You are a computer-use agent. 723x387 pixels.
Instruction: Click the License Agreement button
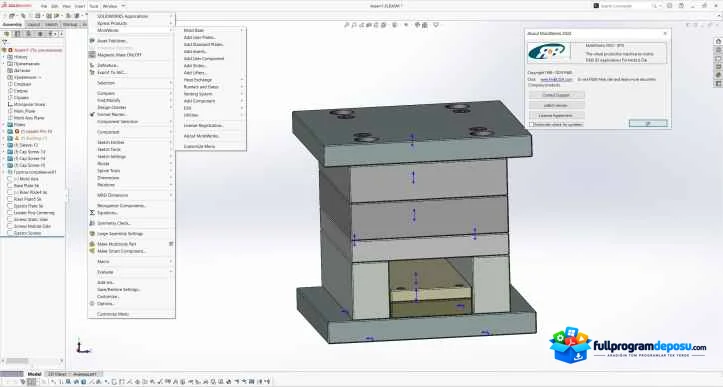tap(556, 115)
